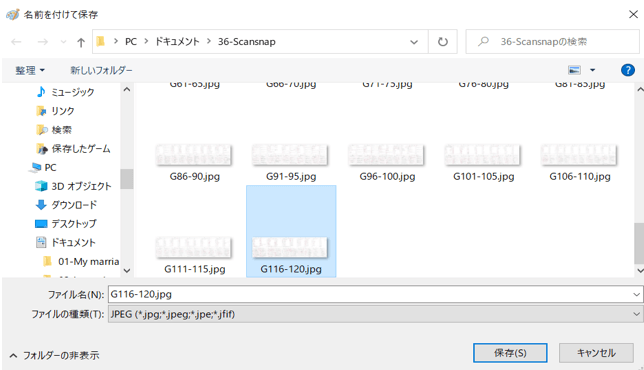Select リンク in the navigation pane
This screenshot has height=370, width=644.
(x=62, y=111)
